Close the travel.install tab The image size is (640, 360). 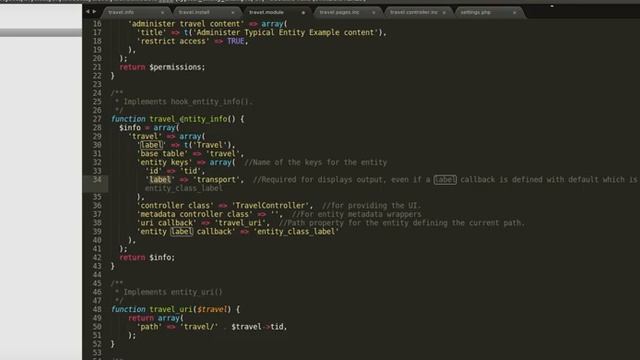(x=233, y=13)
